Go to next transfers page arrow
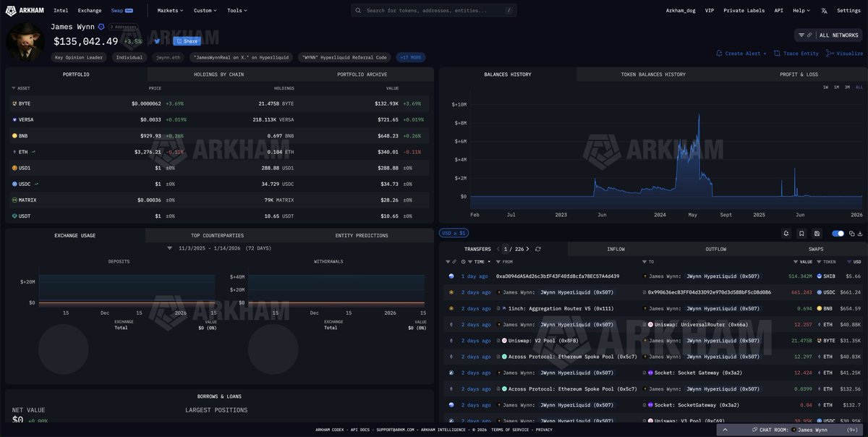Screen dimensions: 868x437 [x=528, y=249]
